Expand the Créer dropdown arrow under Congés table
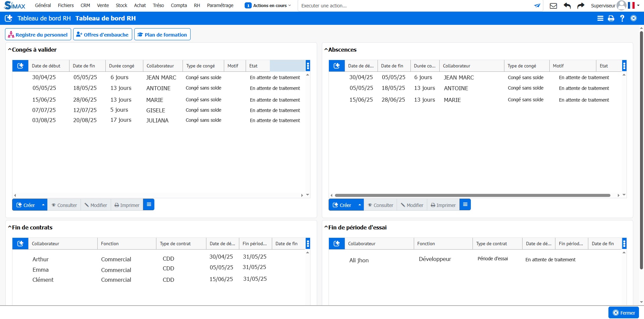 pyautogui.click(x=43, y=205)
